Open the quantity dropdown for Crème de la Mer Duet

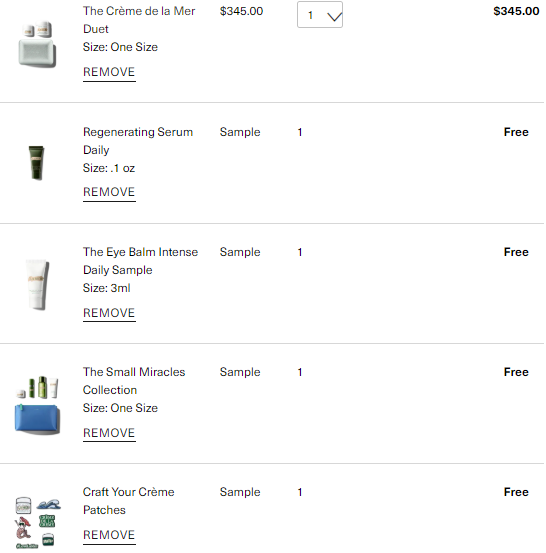(320, 14)
